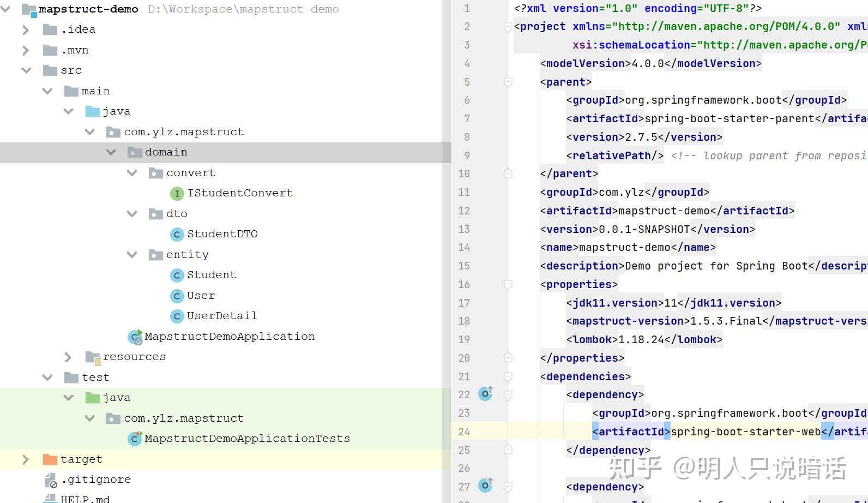Collapse the convert package
Viewport: 868px width, 503px height.
[132, 173]
